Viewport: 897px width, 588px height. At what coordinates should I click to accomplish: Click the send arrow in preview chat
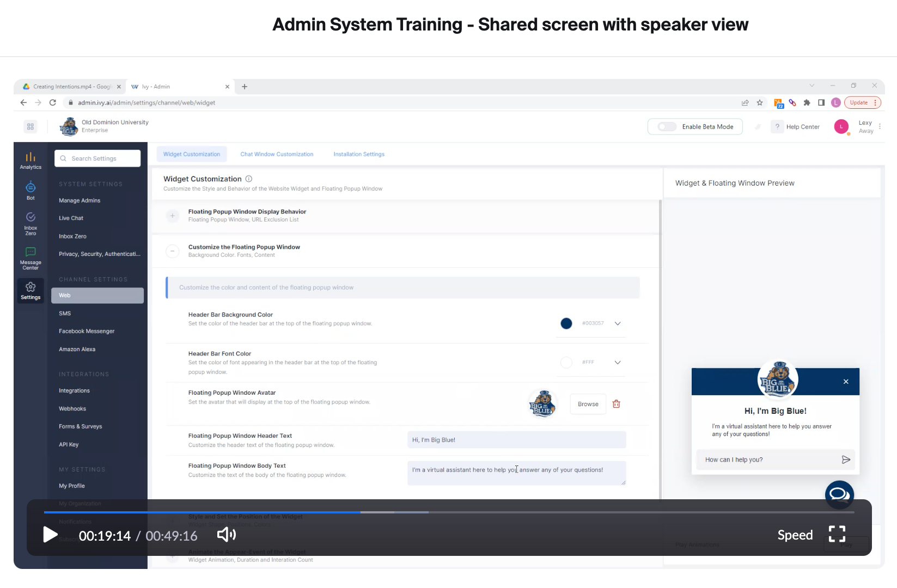pyautogui.click(x=846, y=460)
